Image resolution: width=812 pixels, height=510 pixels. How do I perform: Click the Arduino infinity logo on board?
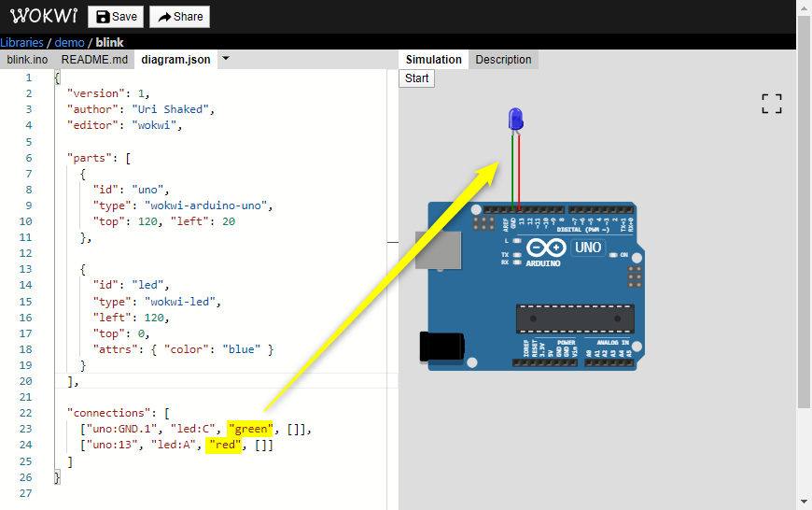(x=546, y=248)
